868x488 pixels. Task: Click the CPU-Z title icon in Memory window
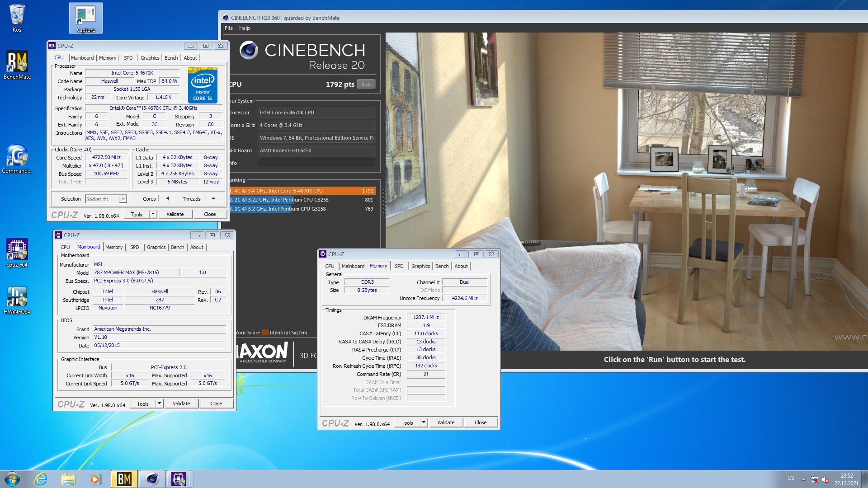coord(323,254)
